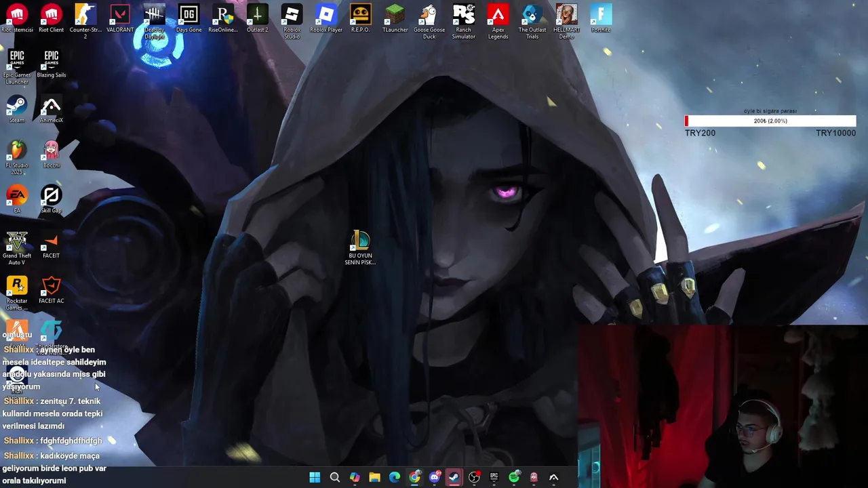Screen dimensions: 868x488
Task: Open the Copilot taskbar icon
Action: tap(355, 477)
